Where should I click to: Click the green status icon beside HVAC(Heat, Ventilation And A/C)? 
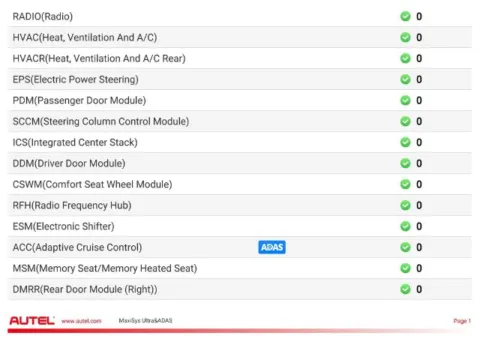tap(405, 37)
